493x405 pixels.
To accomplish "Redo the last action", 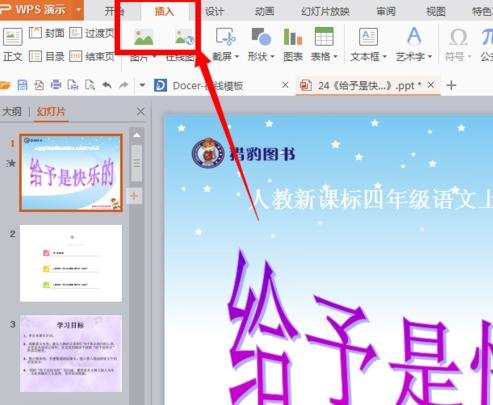I will pos(124,85).
